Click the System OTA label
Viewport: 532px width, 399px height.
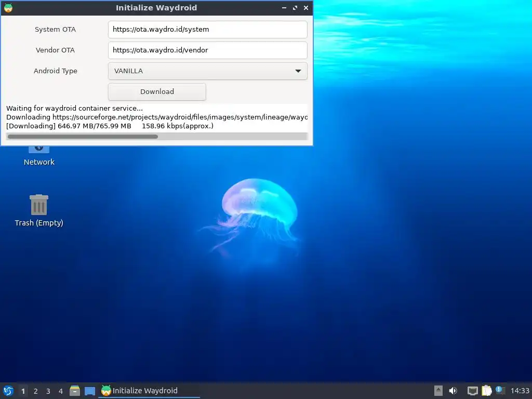55,30
